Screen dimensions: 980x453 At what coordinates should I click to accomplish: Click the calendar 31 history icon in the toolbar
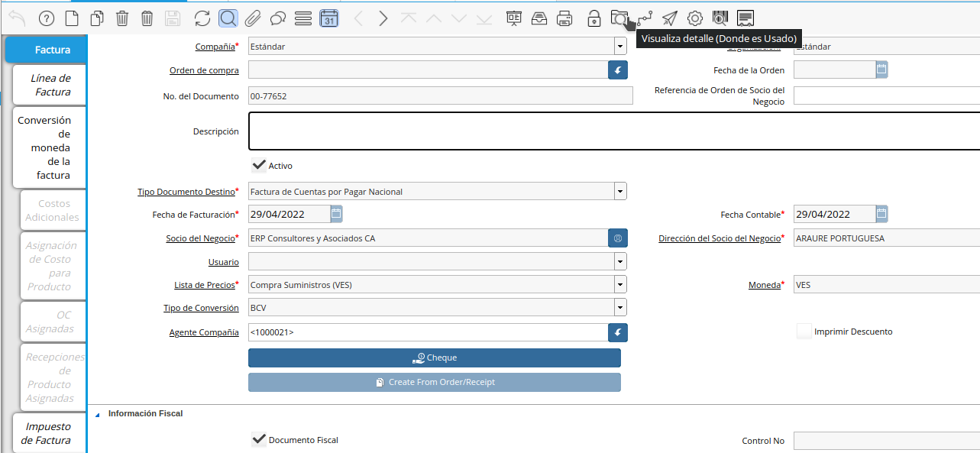[328, 18]
